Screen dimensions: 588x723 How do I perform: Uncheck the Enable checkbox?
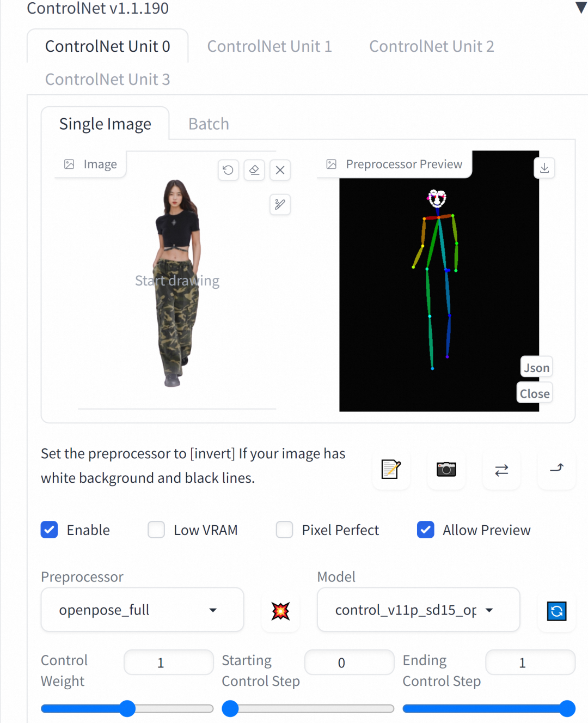pos(50,530)
